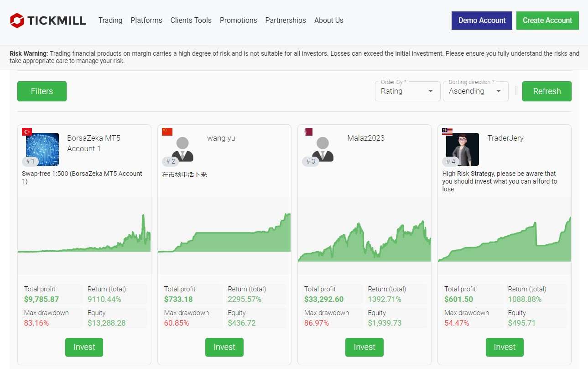Image resolution: width=588 pixels, height=369 pixels.
Task: Open the Partnerships menu
Action: click(x=286, y=20)
